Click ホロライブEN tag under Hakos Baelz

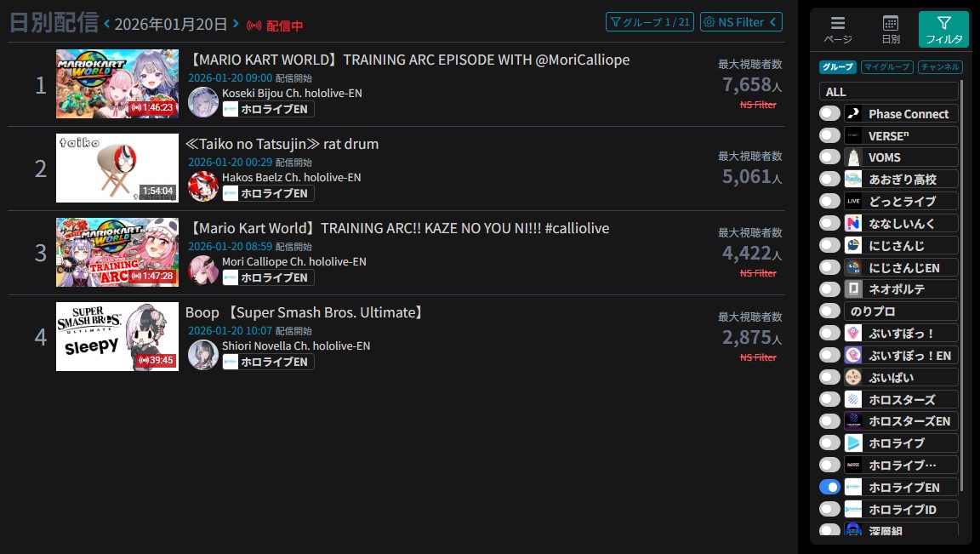(268, 193)
